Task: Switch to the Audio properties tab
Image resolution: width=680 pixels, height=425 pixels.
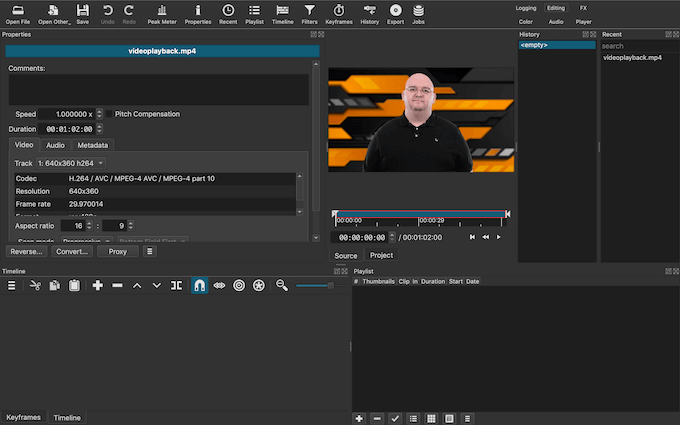Action: point(55,145)
